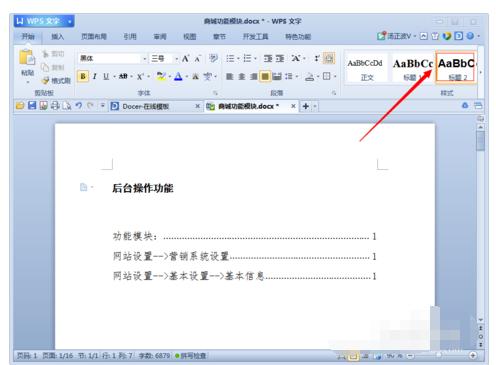Toggle Strikethrough (AB) formatting

123,76
